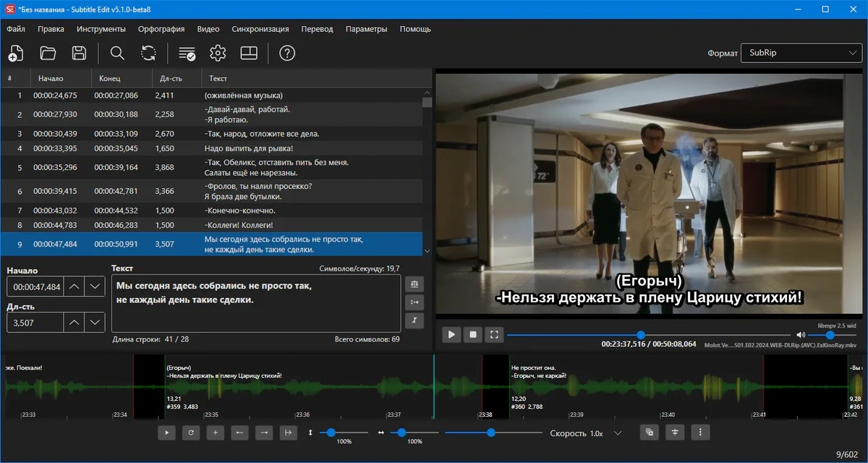The height and width of the screenshot is (463, 868).
Task: Select row 7 'Конечно-конечно.'
Action: coord(211,211)
